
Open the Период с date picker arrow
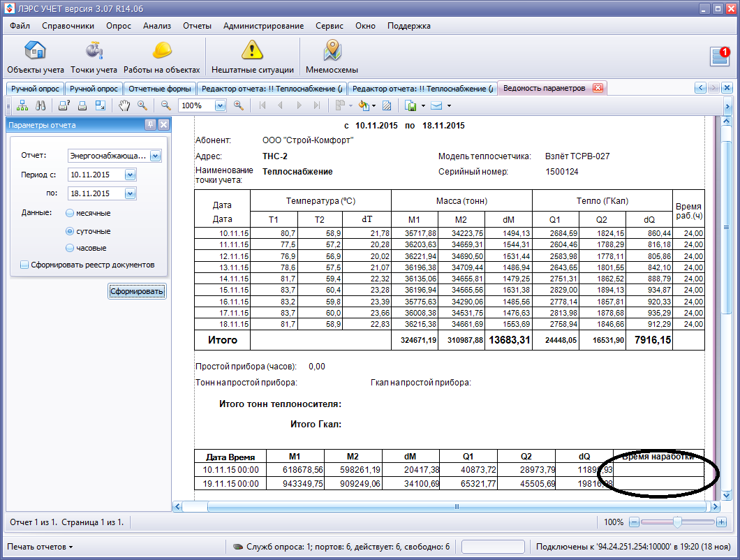point(131,175)
